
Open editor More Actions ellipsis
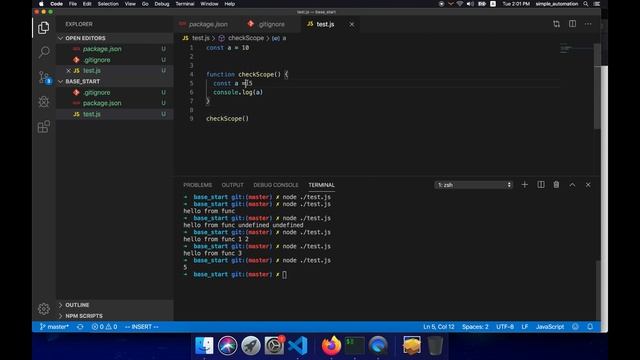tap(588, 24)
